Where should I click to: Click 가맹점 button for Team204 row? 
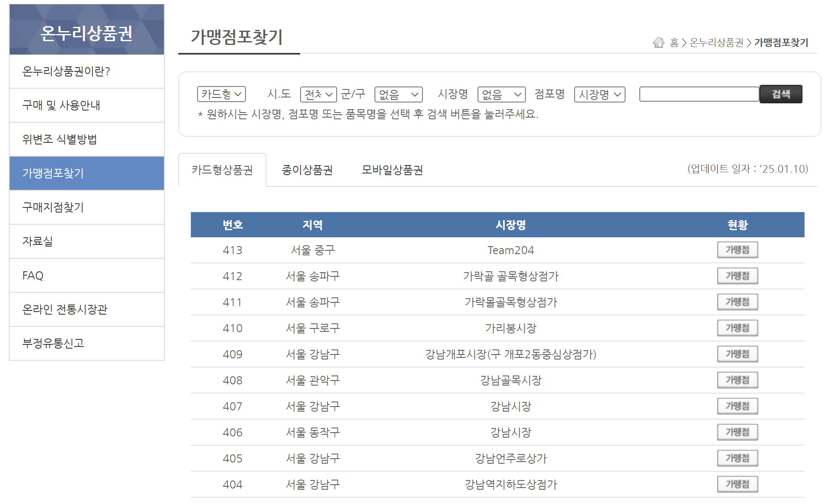pos(737,250)
